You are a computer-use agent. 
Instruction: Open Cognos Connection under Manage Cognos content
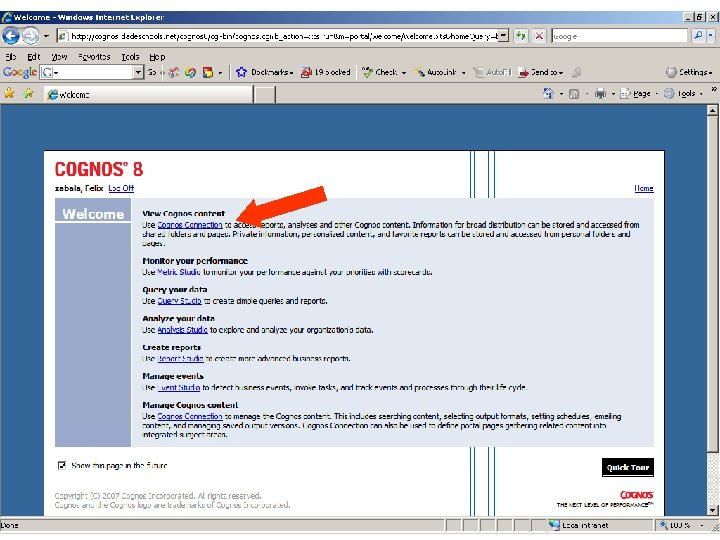[190, 416]
